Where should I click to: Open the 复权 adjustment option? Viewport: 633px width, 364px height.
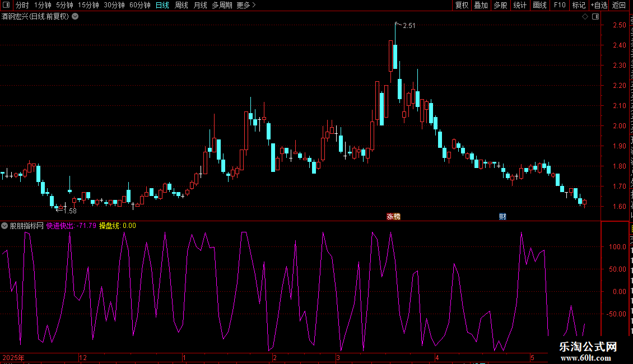tap(462, 5)
